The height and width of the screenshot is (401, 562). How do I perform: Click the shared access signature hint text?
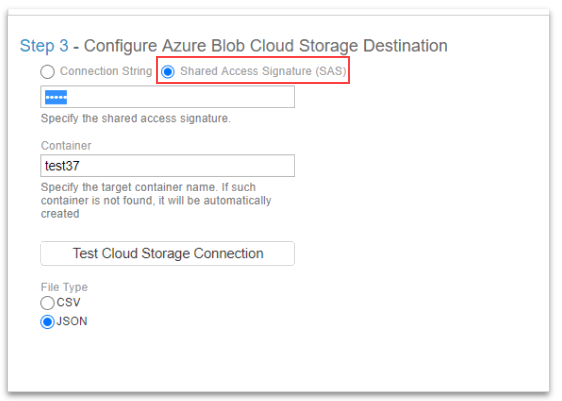135,118
